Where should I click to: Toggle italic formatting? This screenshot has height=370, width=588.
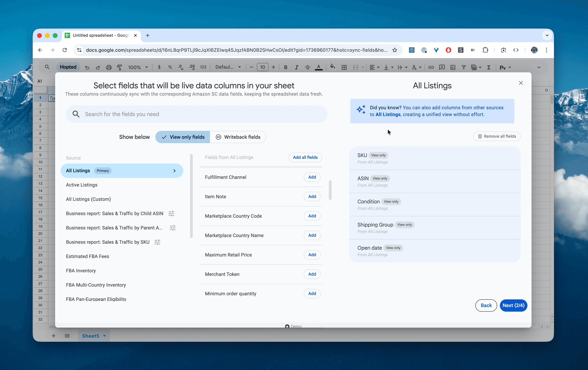(296, 67)
